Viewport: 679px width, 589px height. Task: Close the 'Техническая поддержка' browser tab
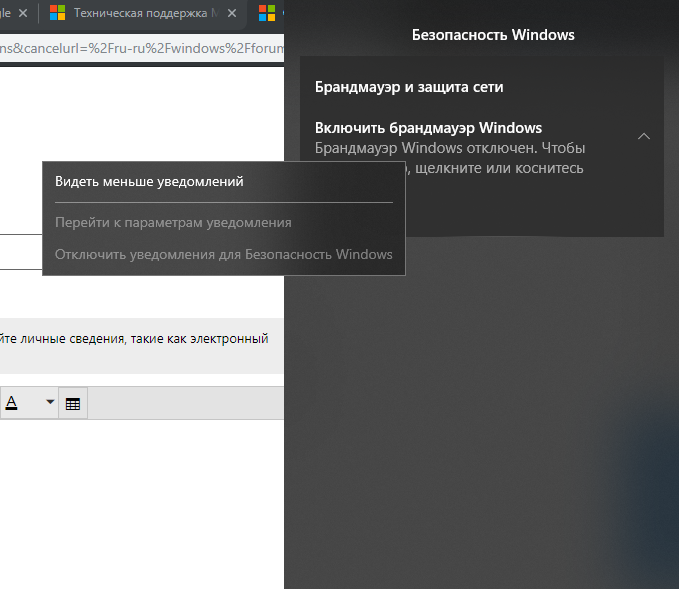tap(232, 13)
